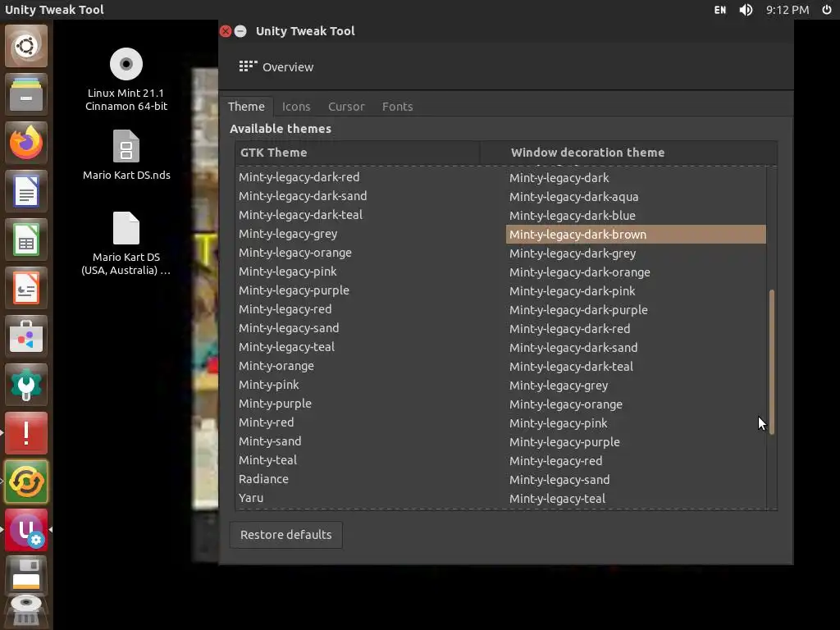Select Mint-y-legacy-dark-blue window decoration
Screen dimensions: 840x630
point(636,216)
